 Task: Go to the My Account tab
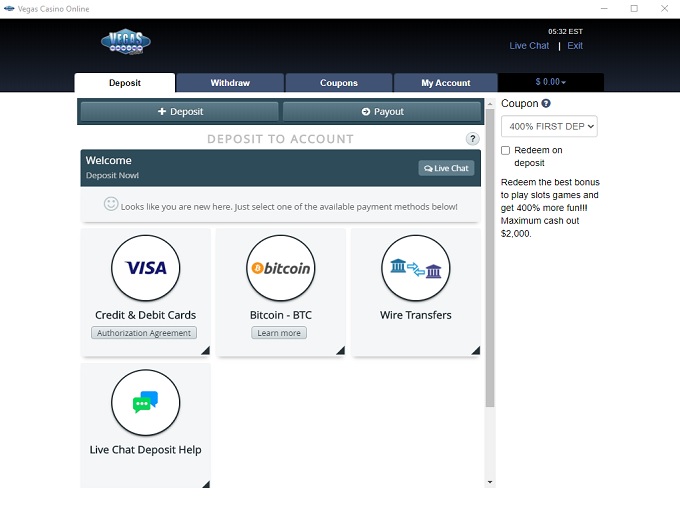point(445,83)
